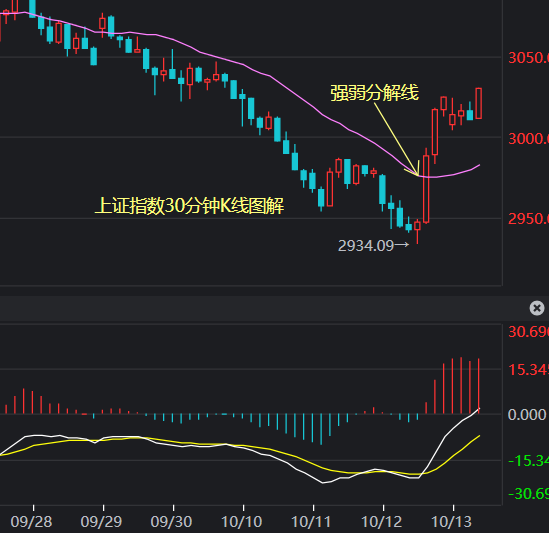549x533 pixels.
Task: Click the 0.000 MACD axis value
Action: coord(527,415)
